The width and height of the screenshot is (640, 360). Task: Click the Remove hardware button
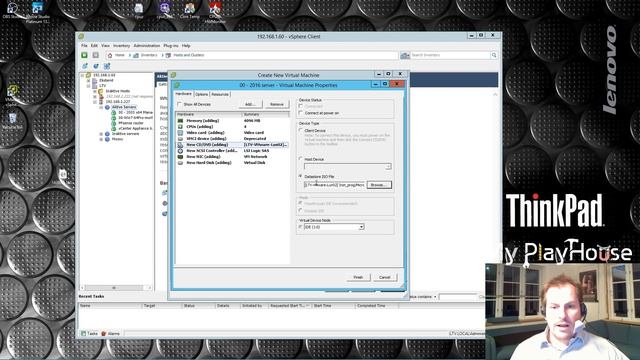(x=277, y=104)
